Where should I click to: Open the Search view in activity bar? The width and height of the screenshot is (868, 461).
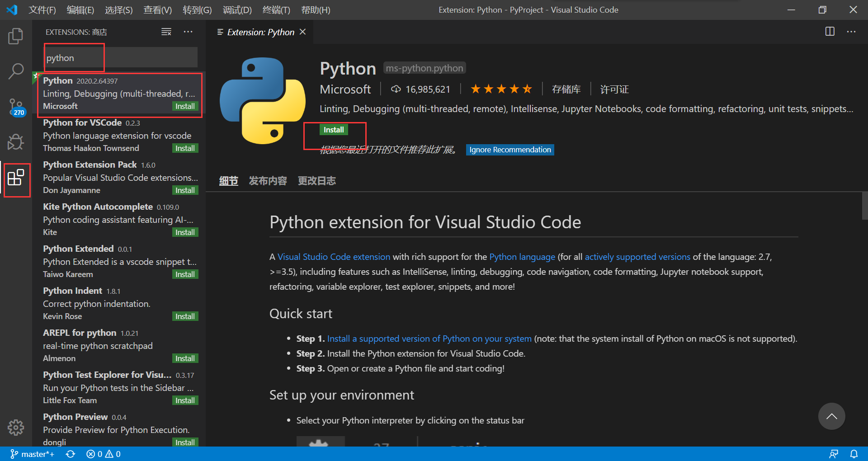pos(16,71)
